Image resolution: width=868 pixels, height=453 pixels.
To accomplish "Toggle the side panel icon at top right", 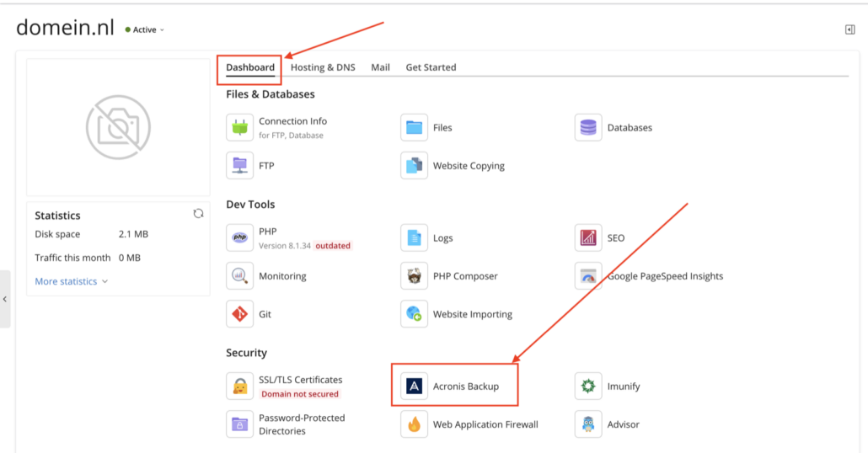I will tap(849, 29).
